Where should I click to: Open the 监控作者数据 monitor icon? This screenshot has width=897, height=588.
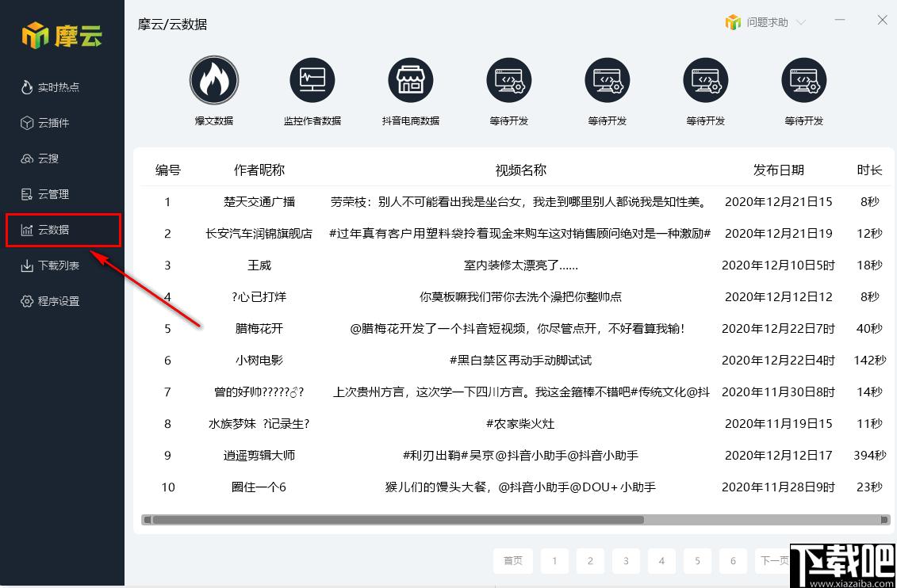312,80
